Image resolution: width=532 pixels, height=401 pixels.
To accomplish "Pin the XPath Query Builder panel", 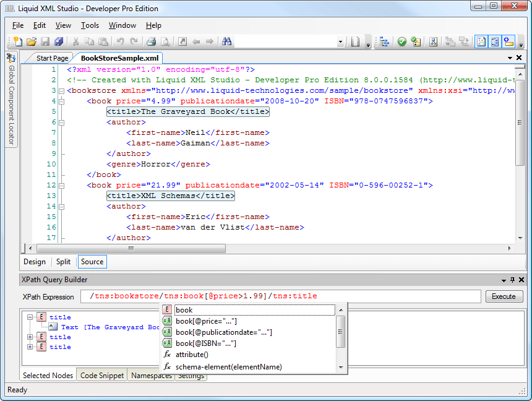I will click(511, 279).
